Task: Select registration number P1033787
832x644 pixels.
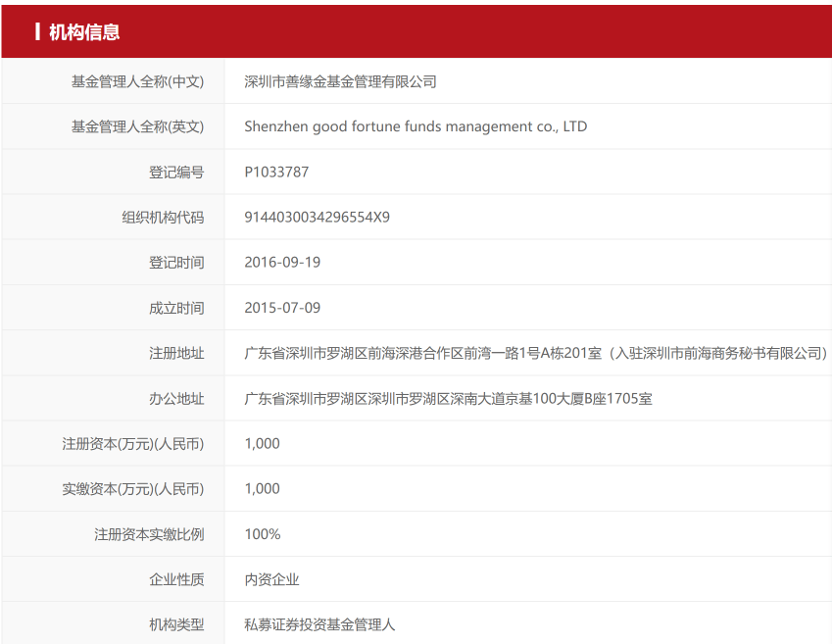Action: (276, 172)
